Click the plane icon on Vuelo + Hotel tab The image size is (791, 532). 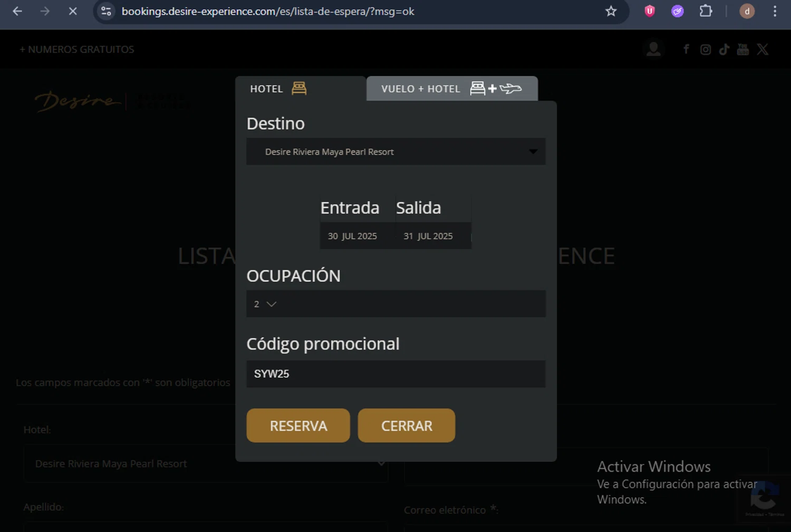[x=510, y=89]
